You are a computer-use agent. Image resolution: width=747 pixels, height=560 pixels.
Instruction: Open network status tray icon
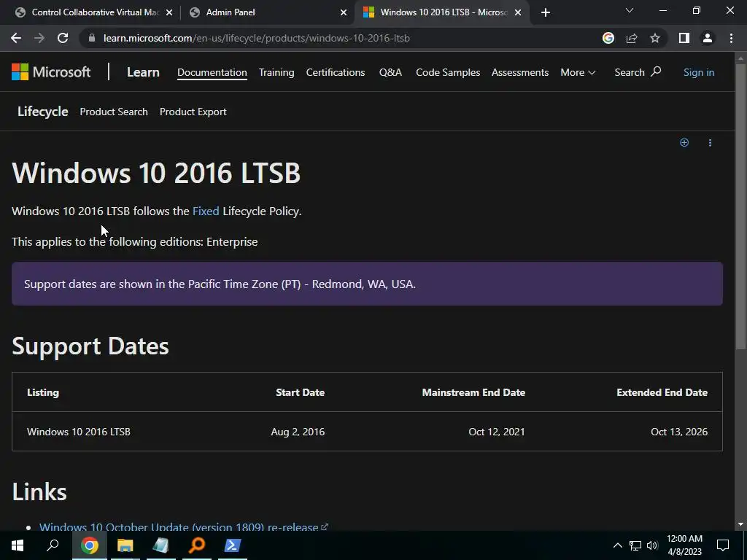click(x=635, y=545)
